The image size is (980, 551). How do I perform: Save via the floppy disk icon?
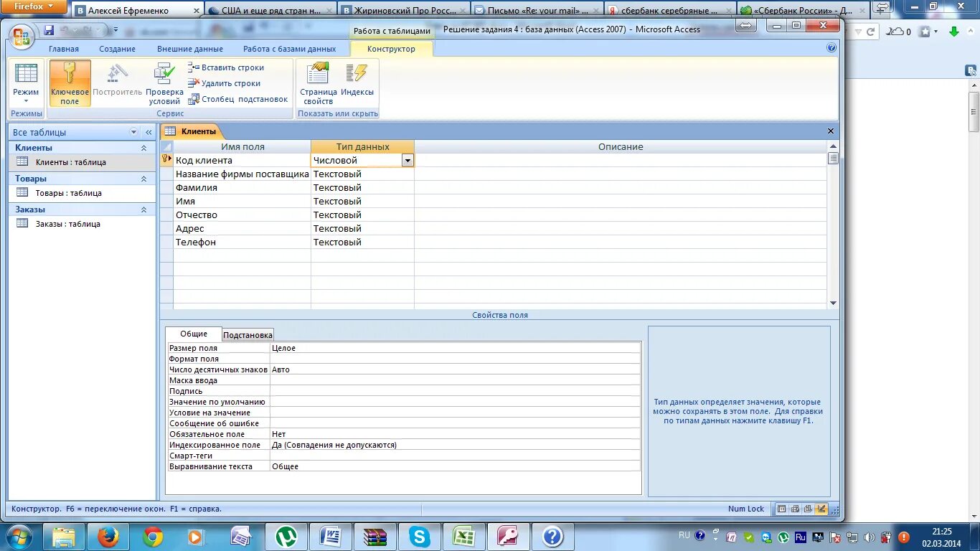coord(49,30)
